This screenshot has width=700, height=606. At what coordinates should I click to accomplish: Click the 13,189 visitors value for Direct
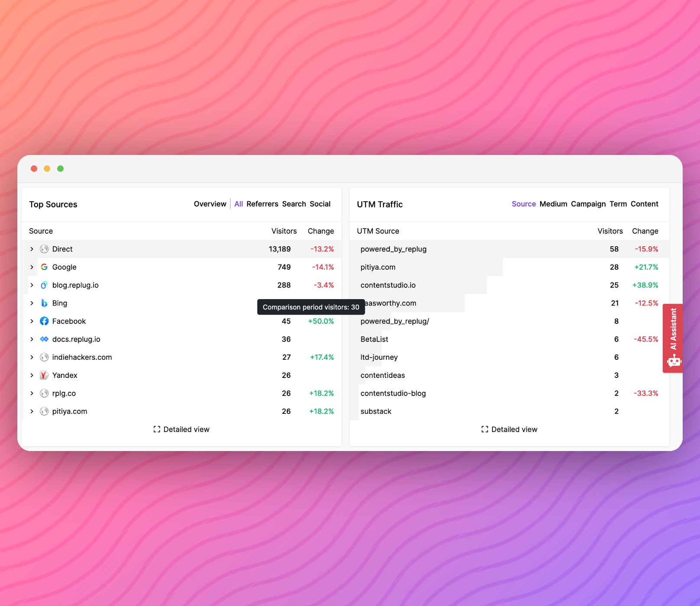point(280,249)
